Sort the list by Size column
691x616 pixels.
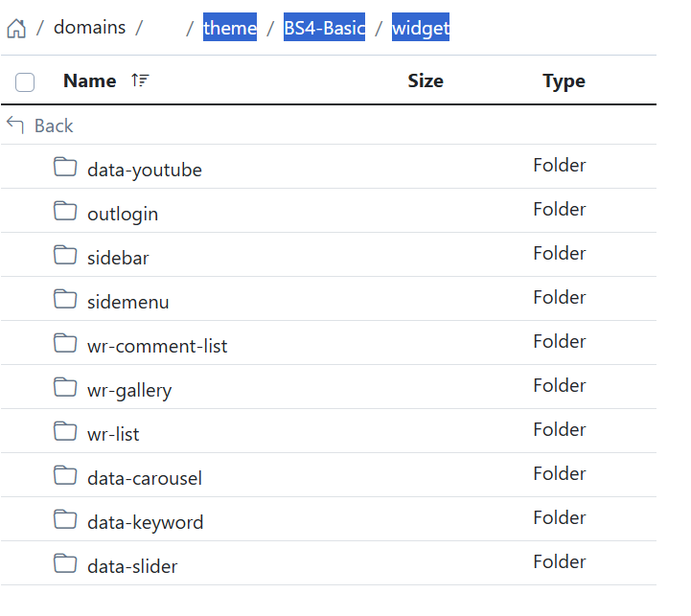pos(425,80)
